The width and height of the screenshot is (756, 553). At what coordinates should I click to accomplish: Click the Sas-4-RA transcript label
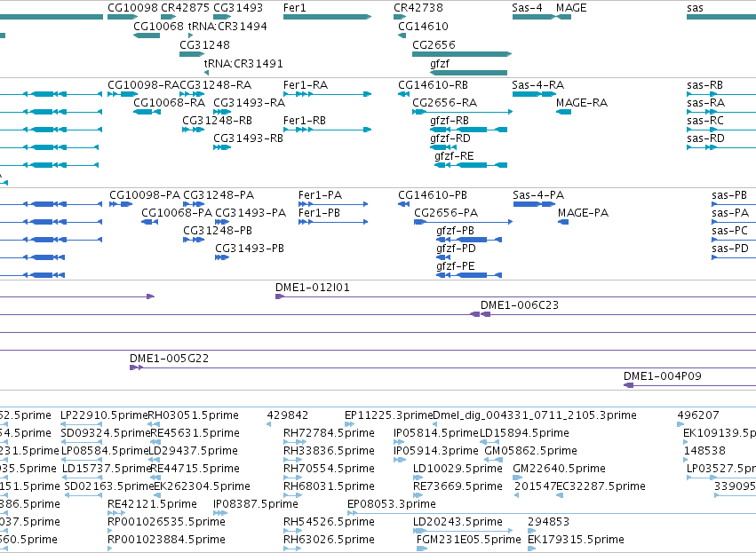(538, 85)
